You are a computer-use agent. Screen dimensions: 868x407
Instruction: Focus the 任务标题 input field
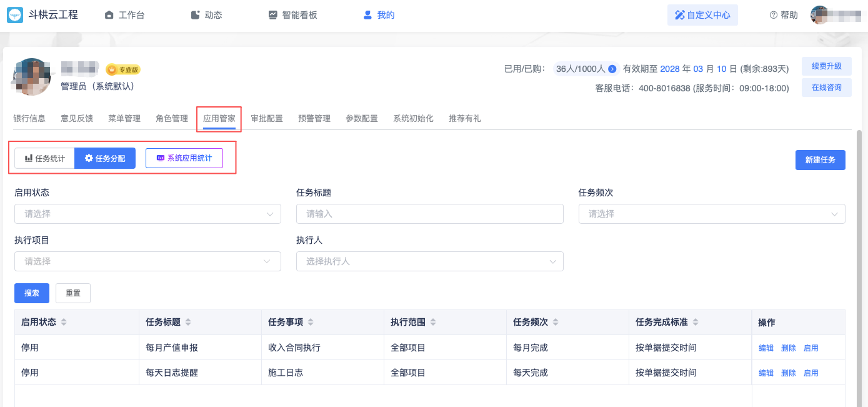point(429,214)
